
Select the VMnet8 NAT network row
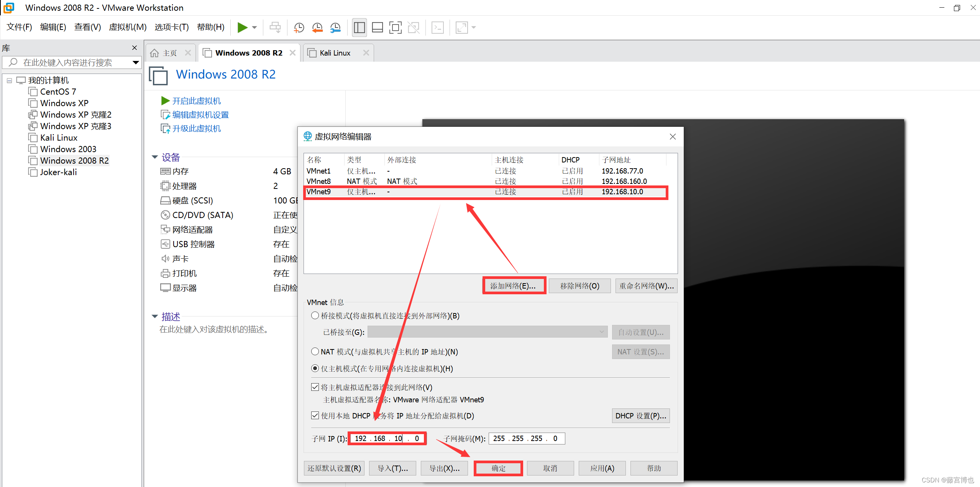[486, 181]
